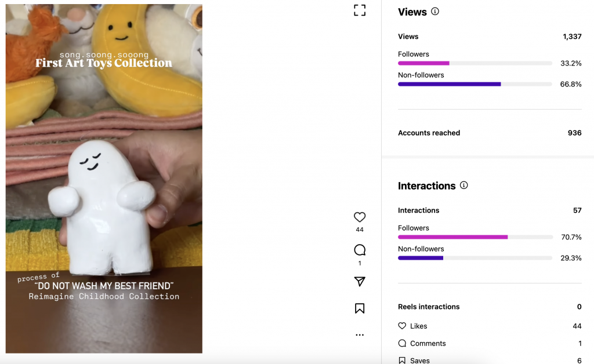The image size is (594, 364).
Task: Select the accounts reached value '936'
Action: pyautogui.click(x=575, y=133)
